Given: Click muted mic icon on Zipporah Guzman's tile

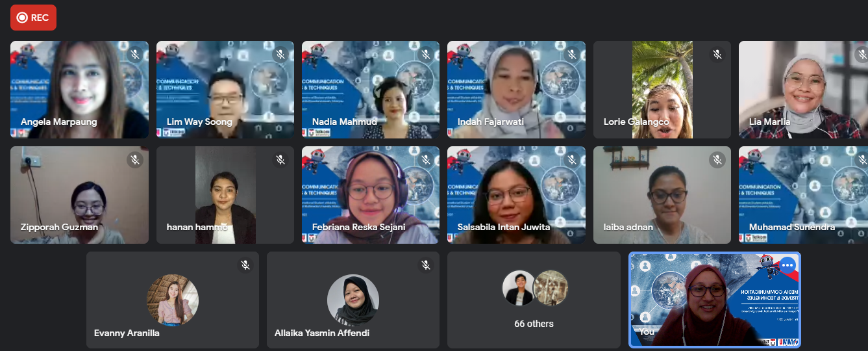Looking at the screenshot, I should click(x=135, y=160).
